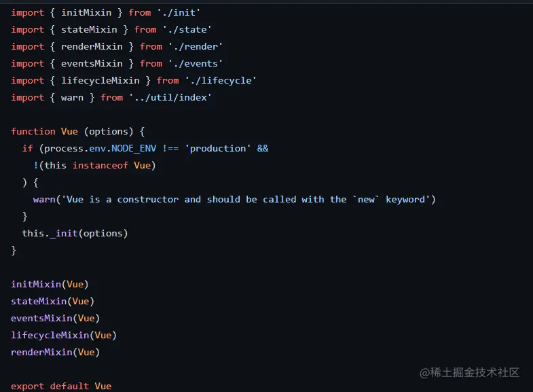The height and width of the screenshot is (392, 533).
Task: Click 'stateMixin' in the second import line
Action: pos(89,30)
